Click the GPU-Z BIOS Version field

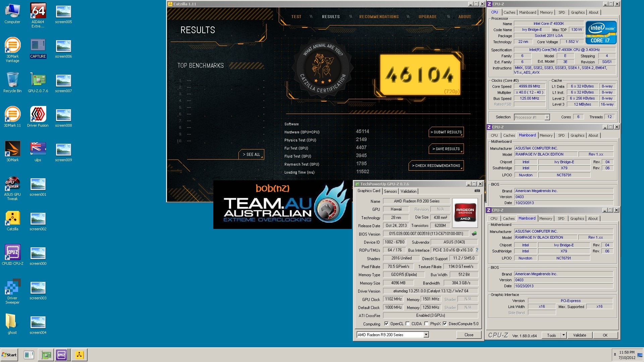426,234
